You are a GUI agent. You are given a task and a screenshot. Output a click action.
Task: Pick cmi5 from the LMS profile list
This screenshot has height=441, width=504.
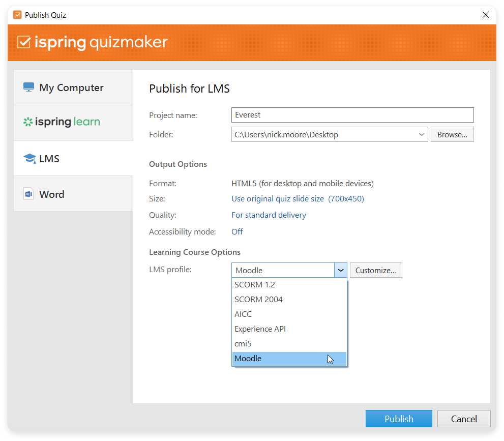click(289, 344)
